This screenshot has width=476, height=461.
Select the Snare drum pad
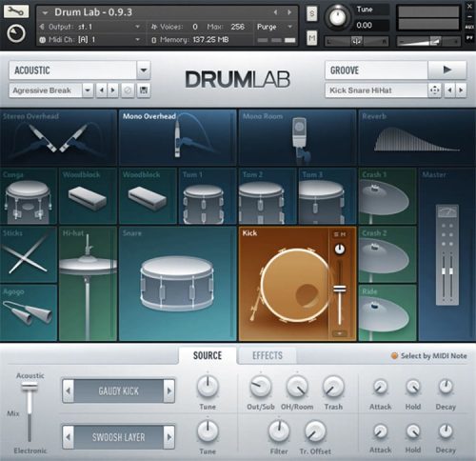click(177, 284)
